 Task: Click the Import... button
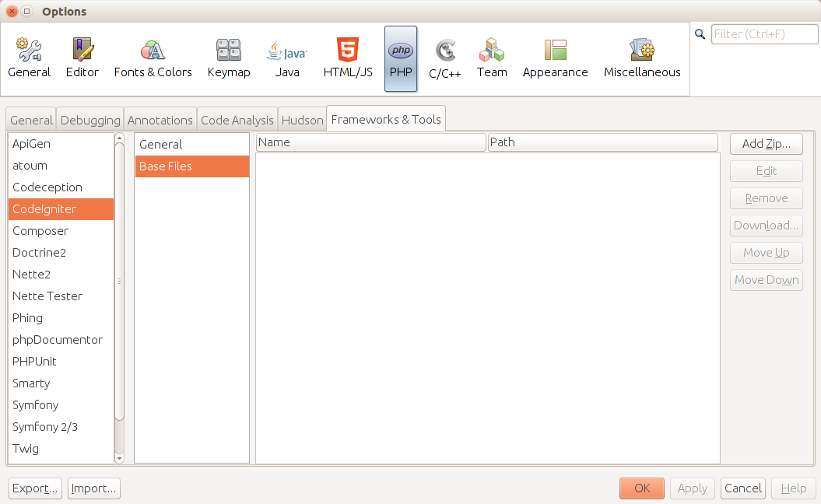tap(93, 488)
